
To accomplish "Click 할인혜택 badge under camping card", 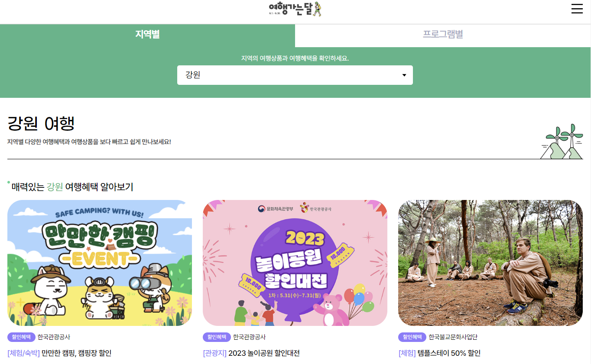I will [x=22, y=337].
